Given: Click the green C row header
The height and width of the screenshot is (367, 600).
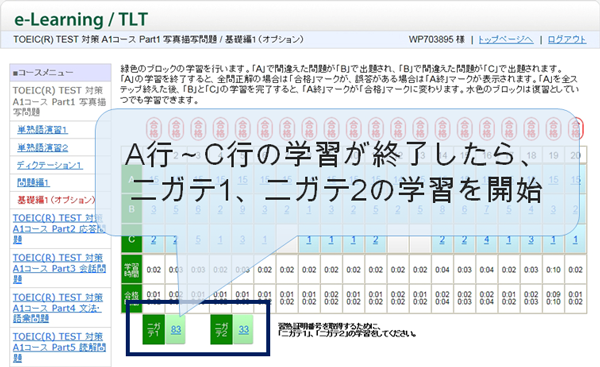Looking at the screenshot, I should pyautogui.click(x=131, y=239).
